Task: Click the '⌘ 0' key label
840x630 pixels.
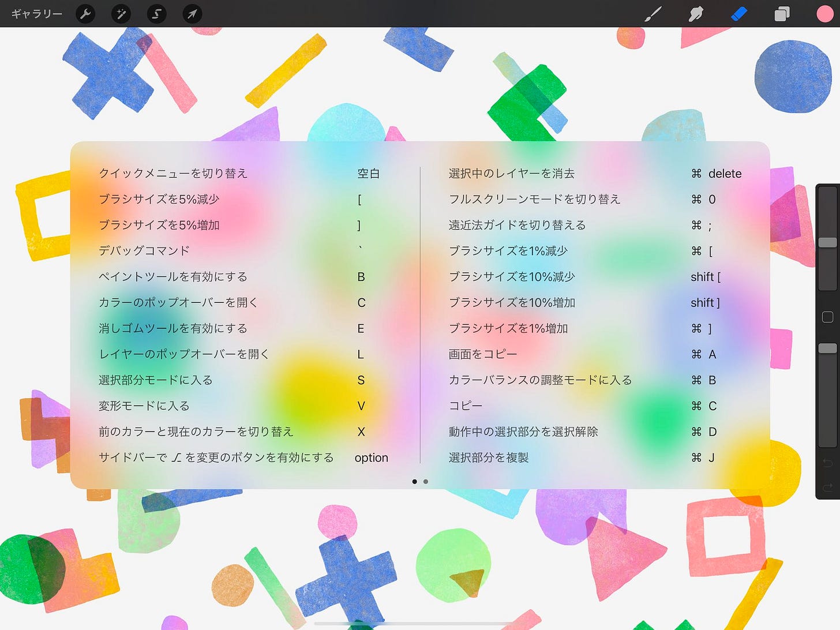Action: click(703, 199)
